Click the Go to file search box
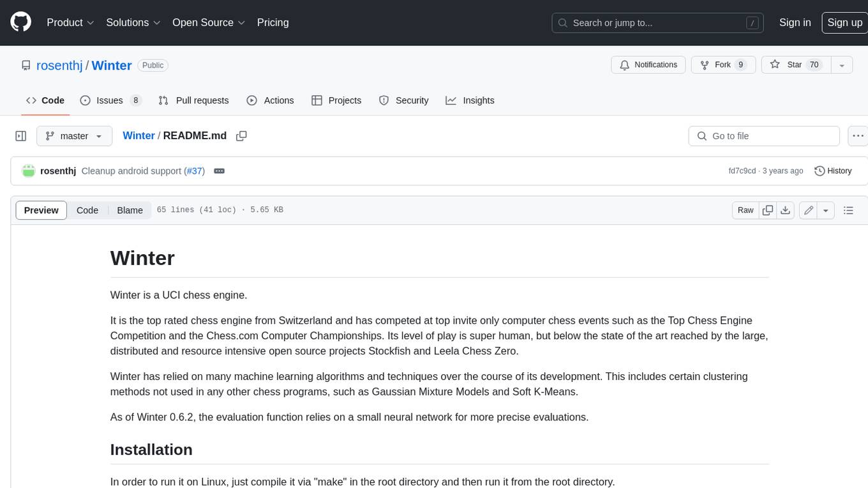 pyautogui.click(x=764, y=136)
